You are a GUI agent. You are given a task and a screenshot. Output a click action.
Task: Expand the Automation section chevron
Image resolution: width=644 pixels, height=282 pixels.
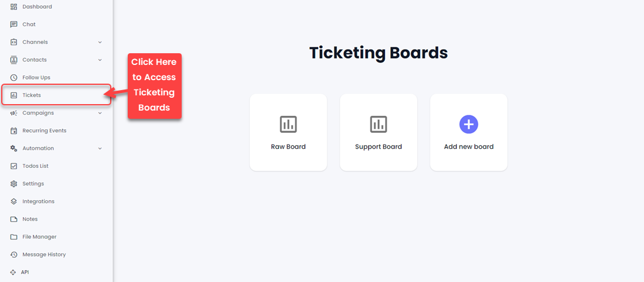pyautogui.click(x=100, y=149)
